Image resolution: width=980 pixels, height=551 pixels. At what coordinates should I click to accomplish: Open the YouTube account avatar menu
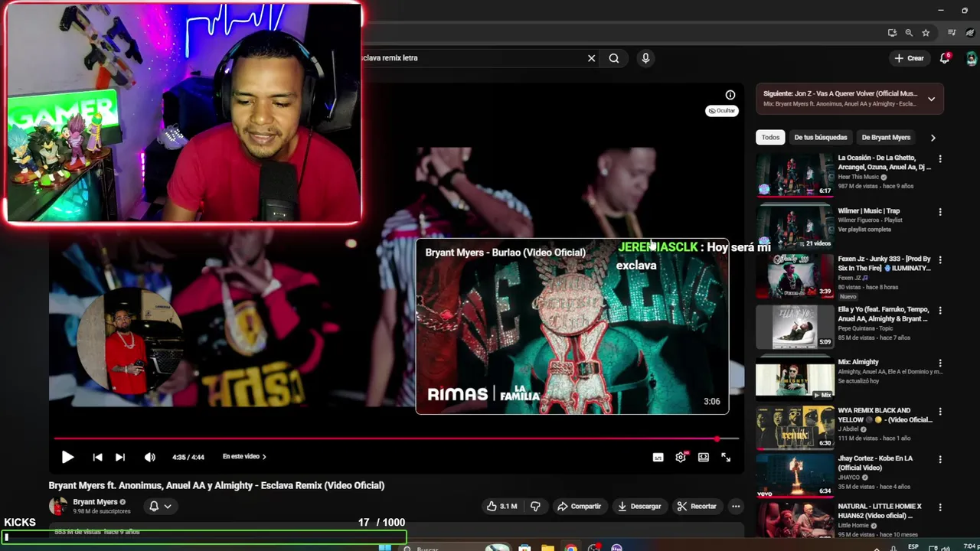pos(971,58)
